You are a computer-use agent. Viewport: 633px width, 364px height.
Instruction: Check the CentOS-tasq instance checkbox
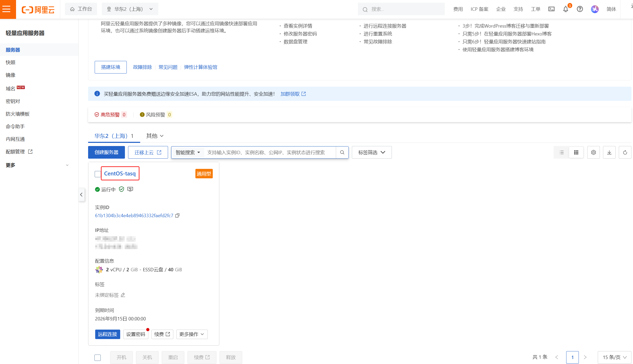click(x=98, y=174)
